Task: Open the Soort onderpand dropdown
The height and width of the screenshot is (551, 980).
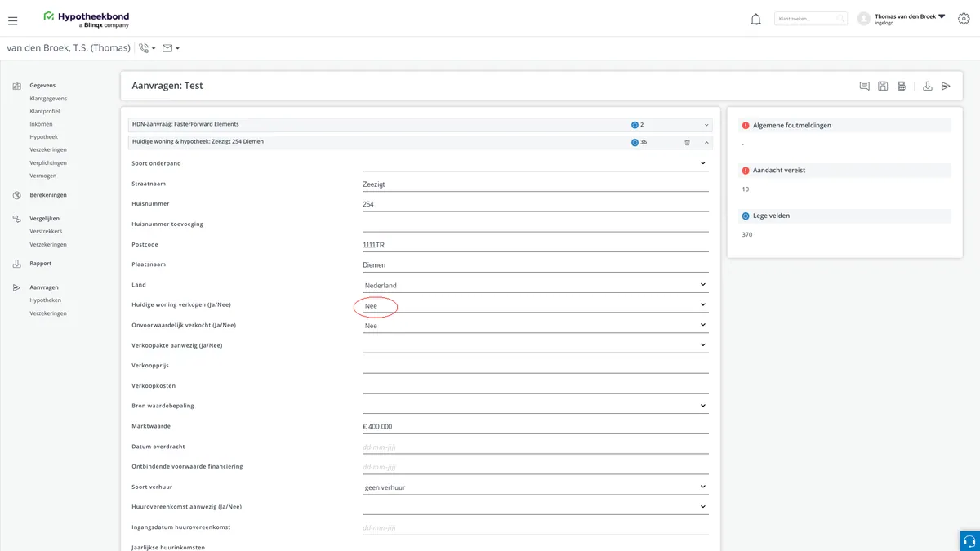Action: (x=536, y=163)
